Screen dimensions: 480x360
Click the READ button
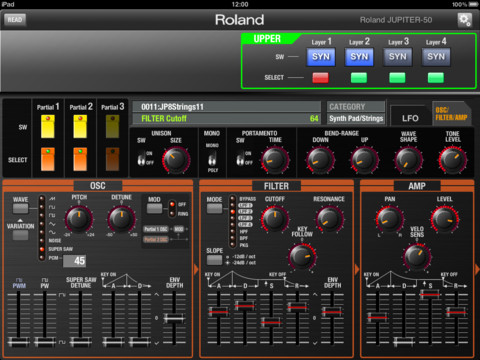pyautogui.click(x=15, y=19)
